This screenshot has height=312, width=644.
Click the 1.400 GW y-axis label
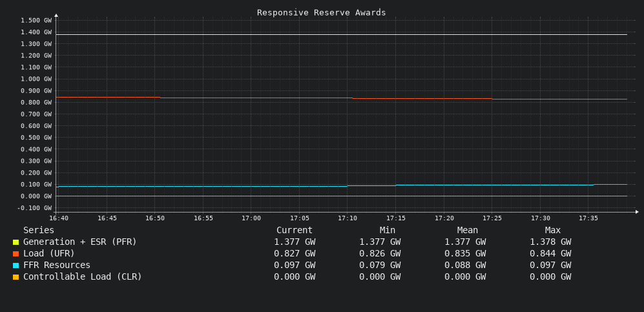(x=36, y=32)
